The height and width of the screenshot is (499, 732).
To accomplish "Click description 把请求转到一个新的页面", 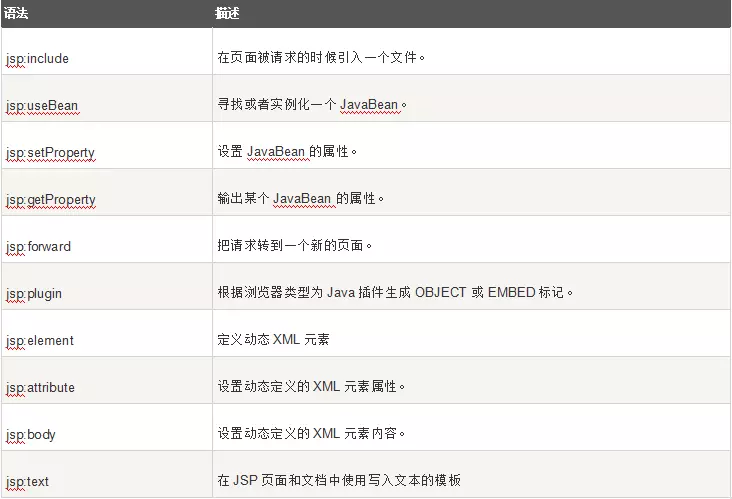I will (295, 246).
